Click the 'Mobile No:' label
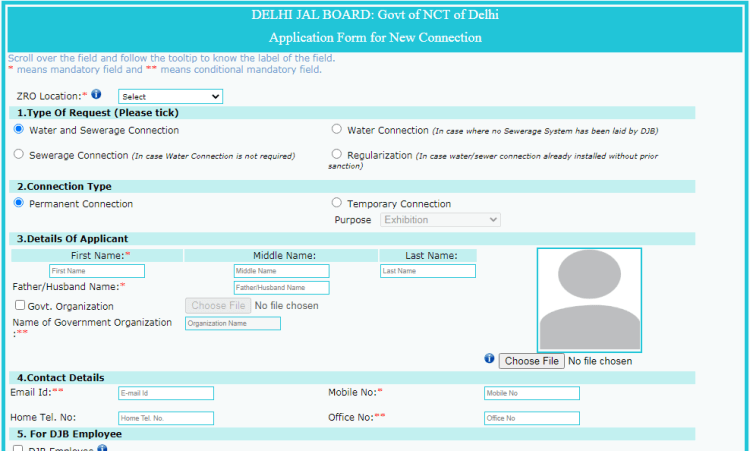This screenshot has height=451, width=750. click(x=352, y=393)
